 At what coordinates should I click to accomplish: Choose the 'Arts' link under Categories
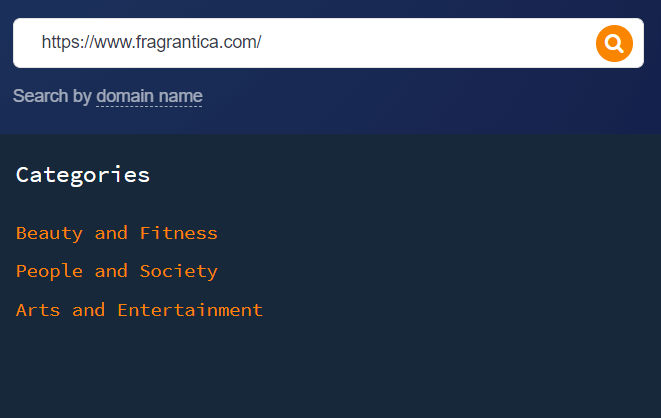pyautogui.click(x=38, y=310)
